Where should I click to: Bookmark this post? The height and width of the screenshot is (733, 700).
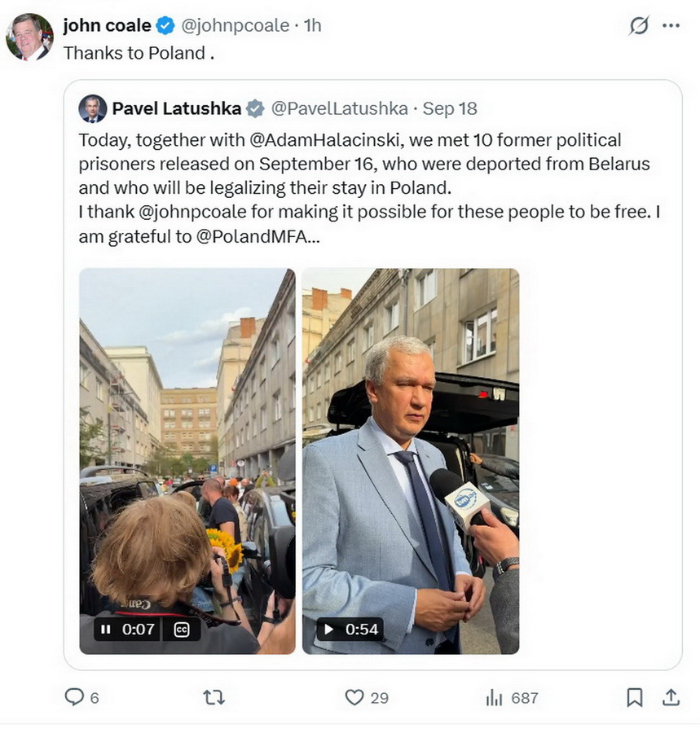coord(634,697)
